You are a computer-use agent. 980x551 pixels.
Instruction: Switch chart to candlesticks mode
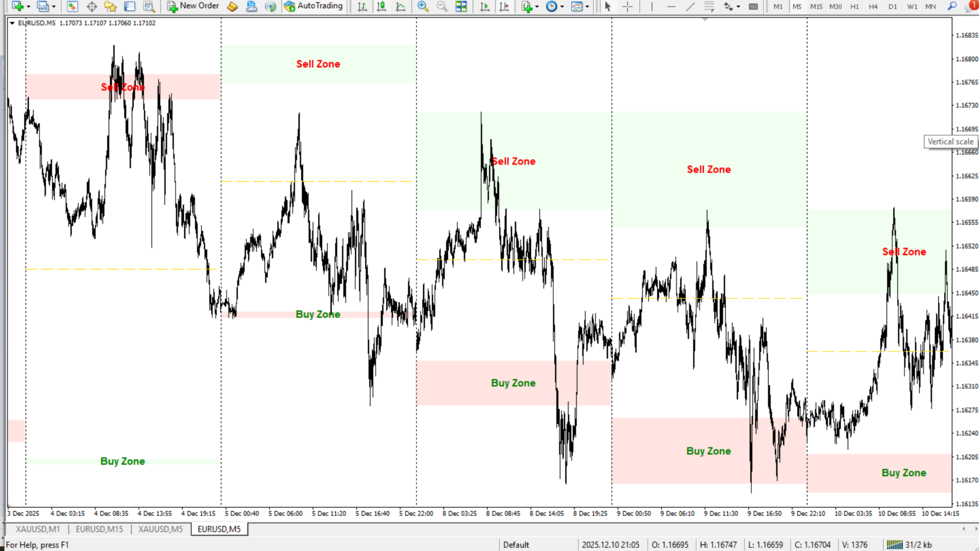pos(381,6)
